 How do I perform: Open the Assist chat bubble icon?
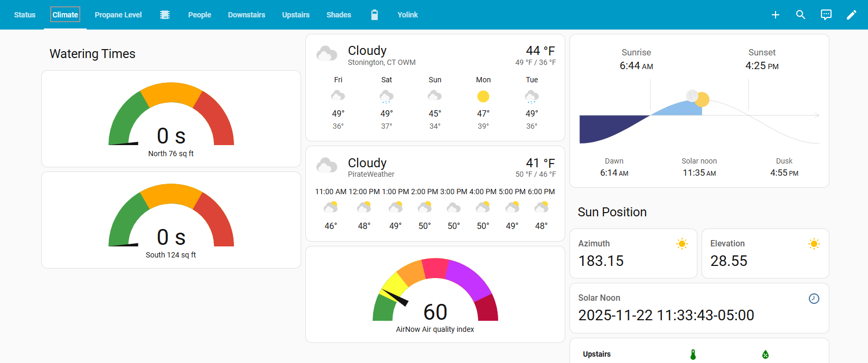click(826, 15)
